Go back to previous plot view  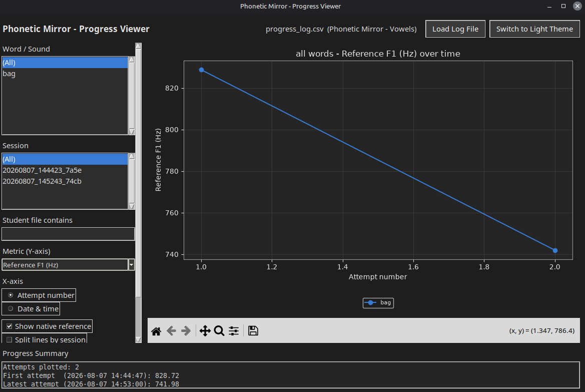coord(171,331)
